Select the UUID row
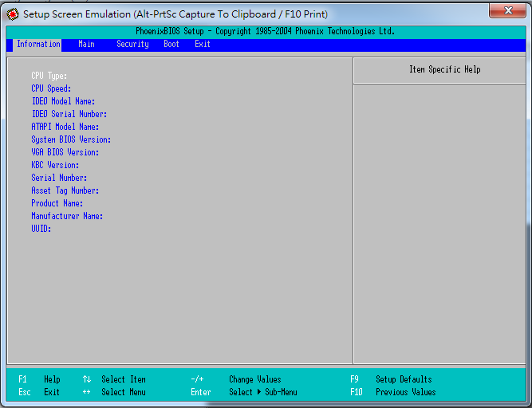The image size is (532, 408). point(41,229)
